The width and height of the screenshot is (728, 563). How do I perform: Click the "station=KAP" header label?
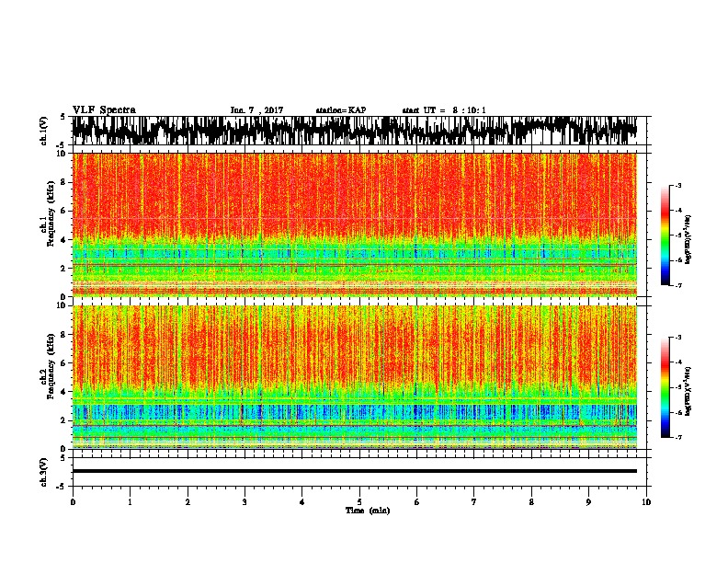(x=341, y=110)
